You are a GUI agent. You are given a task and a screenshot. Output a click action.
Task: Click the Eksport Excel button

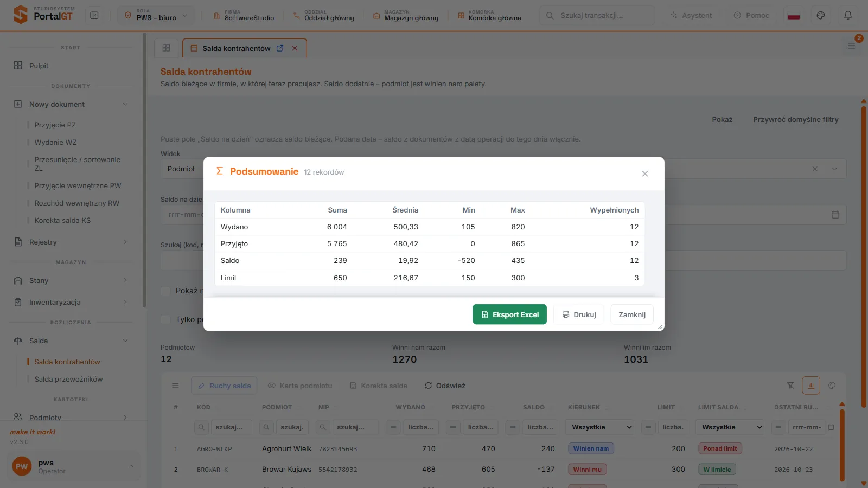(509, 314)
